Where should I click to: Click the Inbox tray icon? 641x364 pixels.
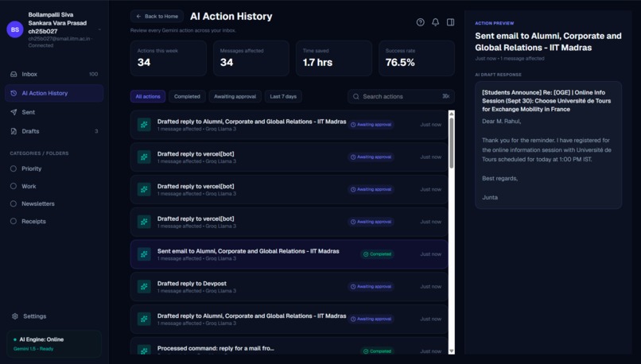14,74
